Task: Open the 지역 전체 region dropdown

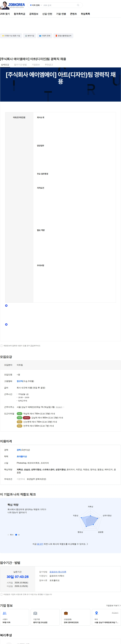Action: pyautogui.click(x=36, y=5)
